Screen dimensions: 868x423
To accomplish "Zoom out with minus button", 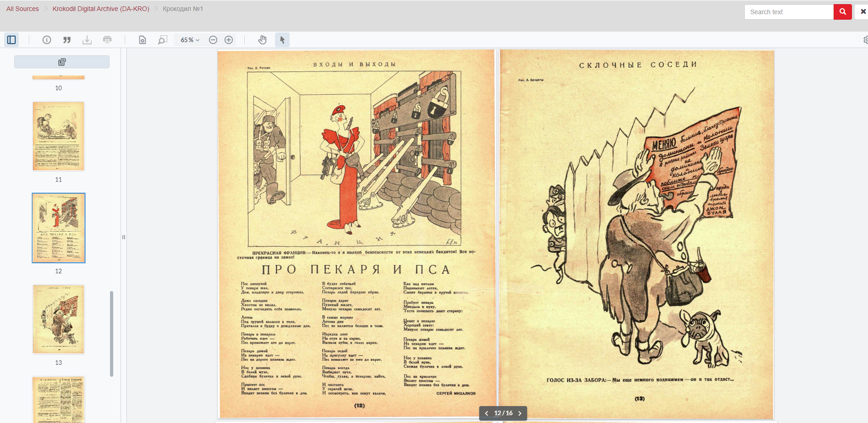I will click(x=213, y=40).
